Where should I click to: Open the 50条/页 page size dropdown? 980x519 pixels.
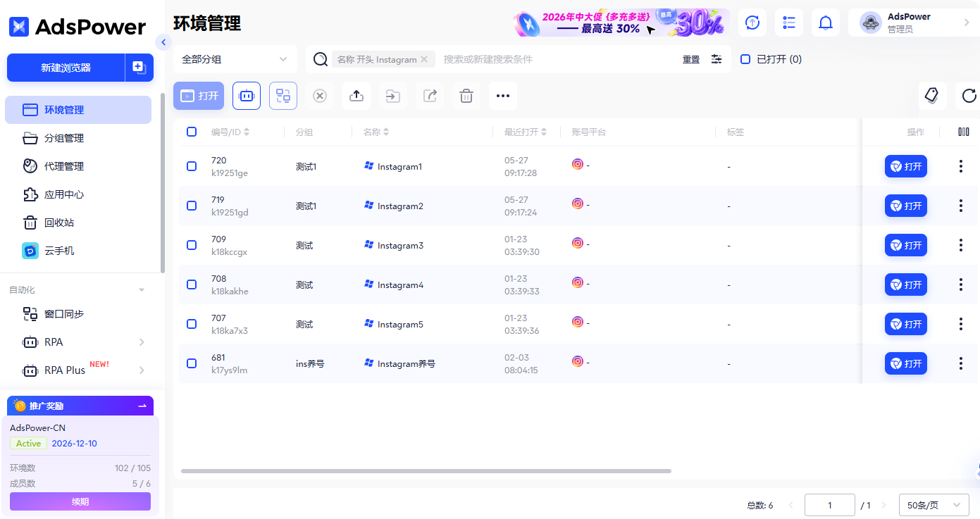coord(934,505)
